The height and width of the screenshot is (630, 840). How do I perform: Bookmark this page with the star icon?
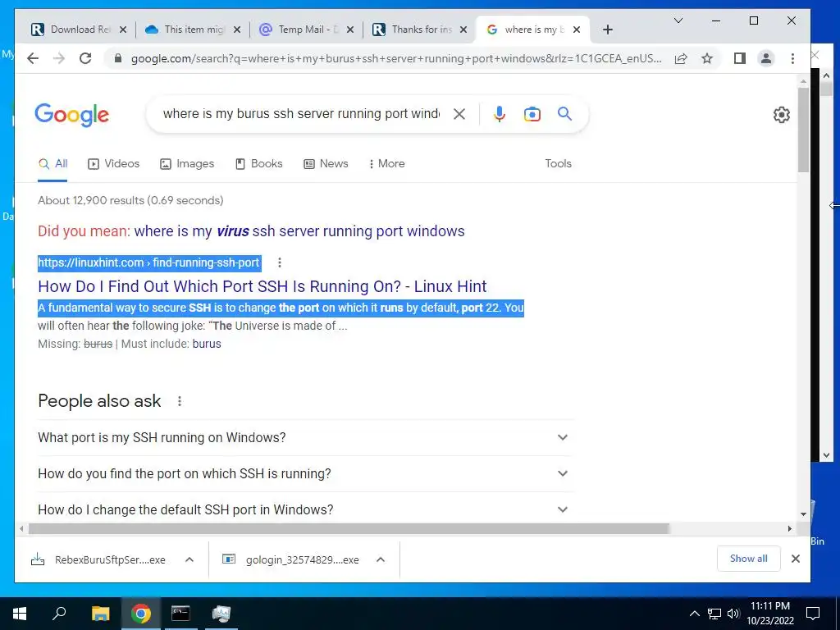click(x=707, y=58)
